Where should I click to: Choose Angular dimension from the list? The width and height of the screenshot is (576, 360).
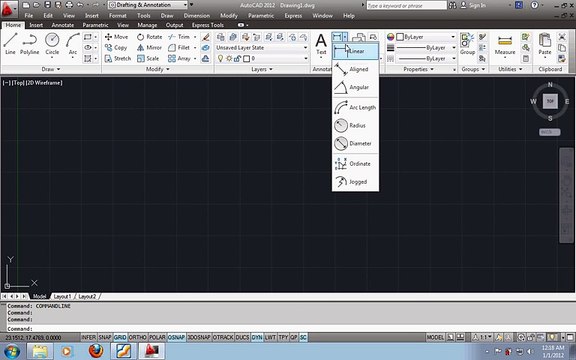355,87
